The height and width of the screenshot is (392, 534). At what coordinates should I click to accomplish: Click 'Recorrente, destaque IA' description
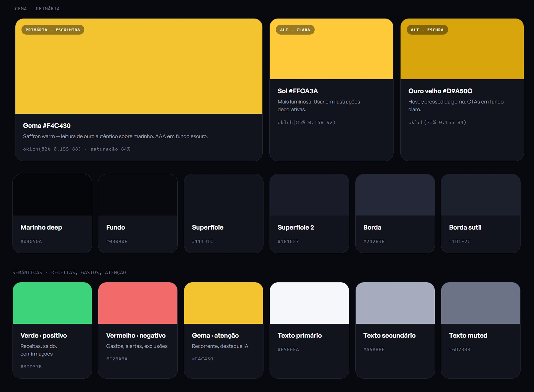[x=220, y=346]
